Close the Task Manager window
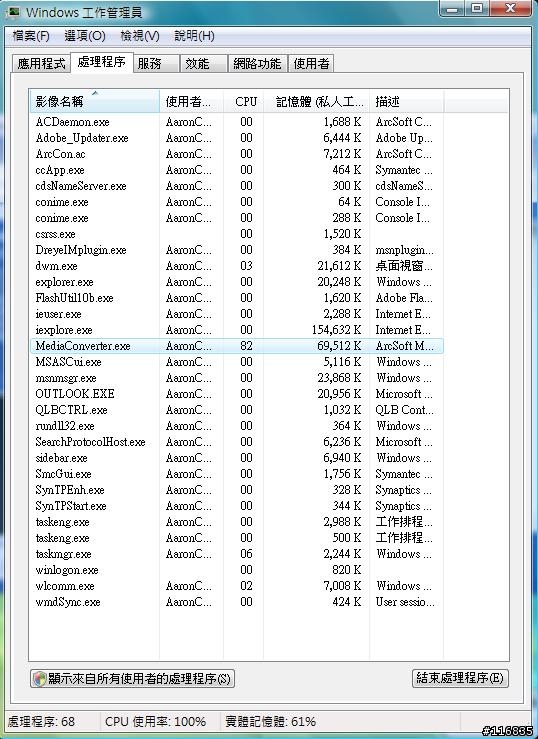Image resolution: width=538 pixels, height=739 pixels. tap(510, 8)
